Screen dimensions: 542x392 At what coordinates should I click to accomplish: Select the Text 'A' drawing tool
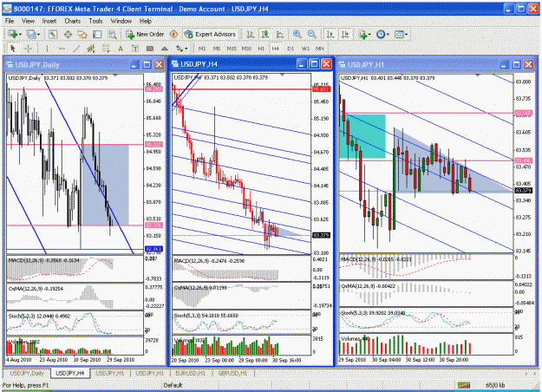(121, 49)
